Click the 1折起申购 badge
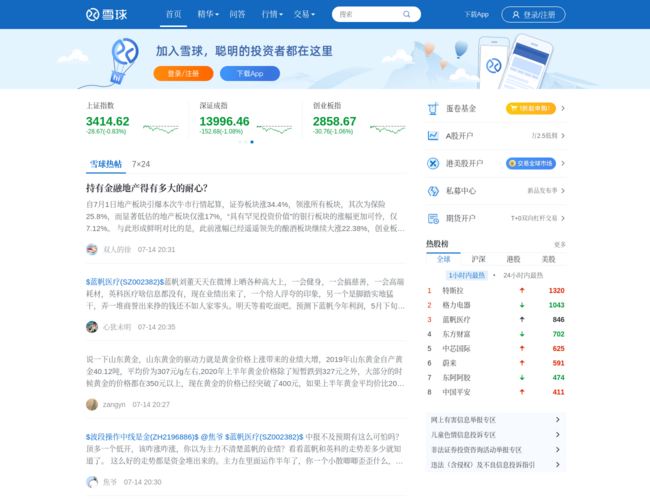650x500 pixels. pyautogui.click(x=531, y=108)
